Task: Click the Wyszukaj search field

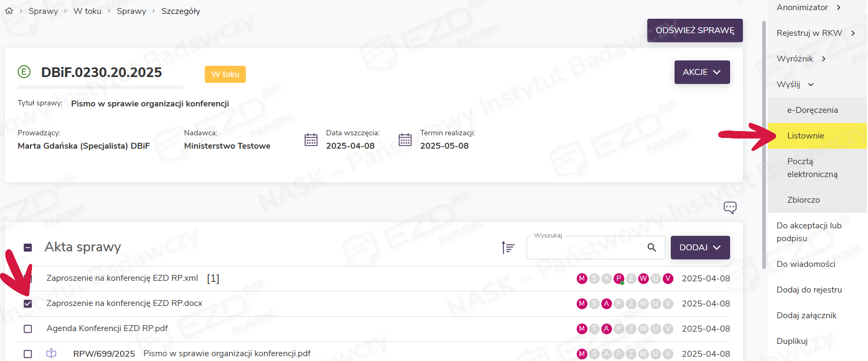Action: (585, 248)
